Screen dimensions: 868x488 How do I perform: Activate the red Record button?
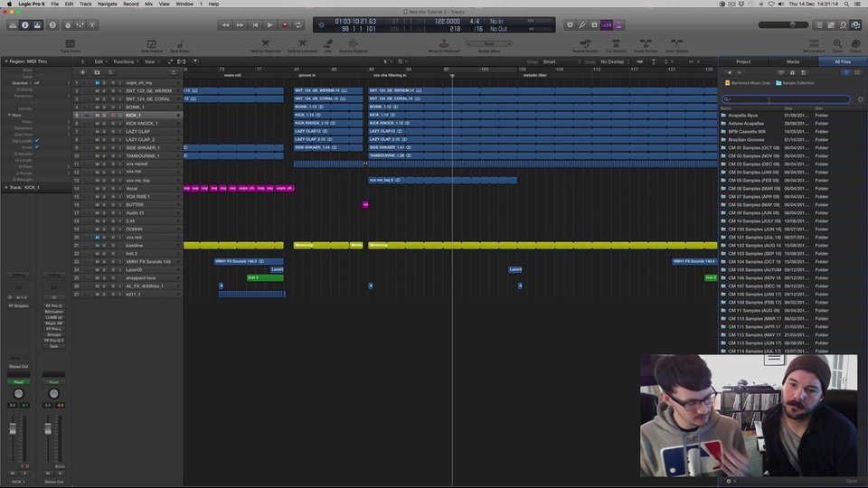click(285, 25)
